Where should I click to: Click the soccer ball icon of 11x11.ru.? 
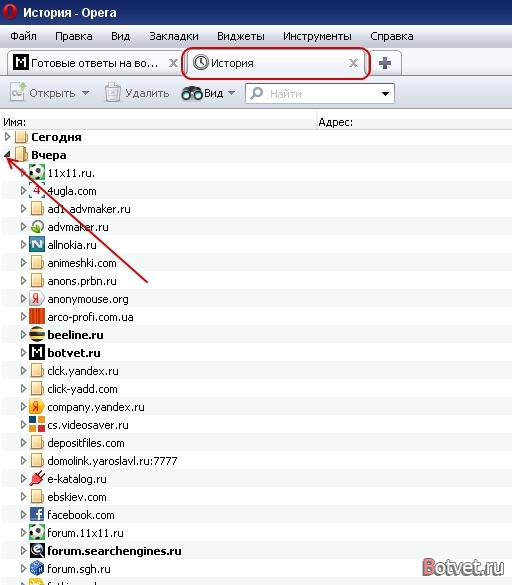[x=37, y=172]
